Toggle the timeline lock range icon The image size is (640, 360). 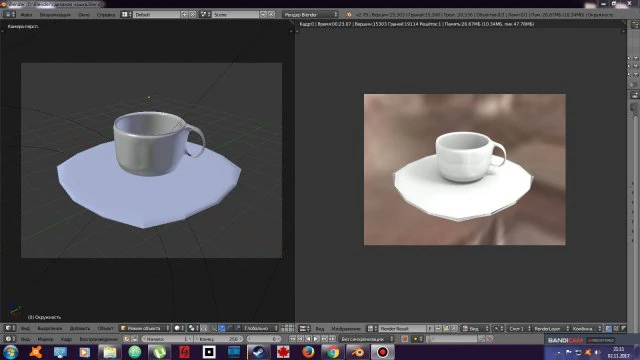click(134, 339)
